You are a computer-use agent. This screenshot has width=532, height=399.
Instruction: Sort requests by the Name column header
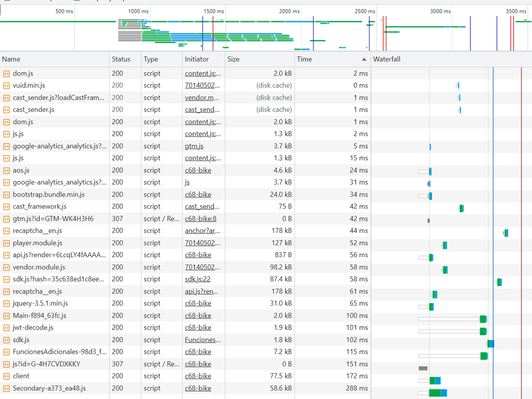55,59
